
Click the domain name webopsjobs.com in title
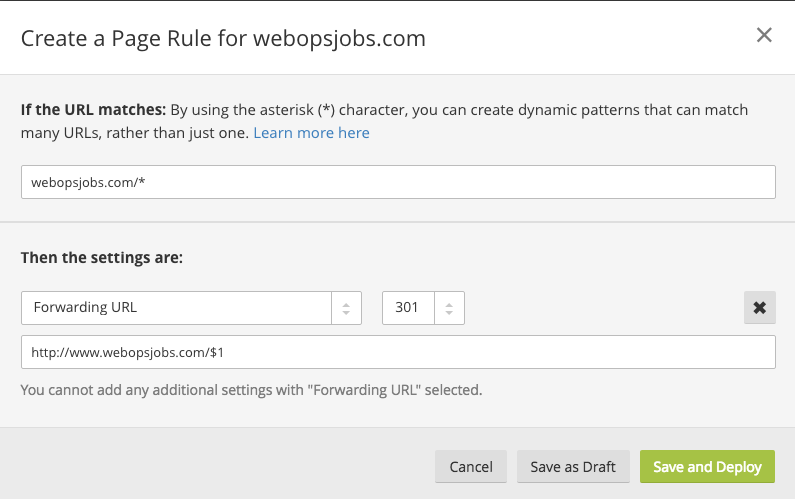[x=340, y=39]
